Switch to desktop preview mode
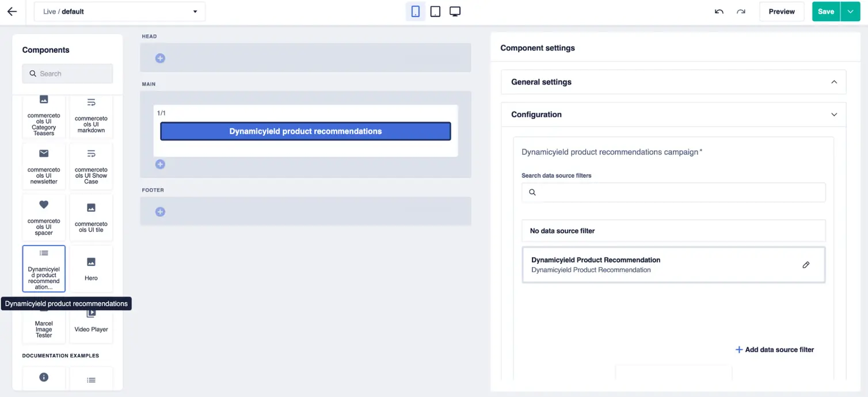868x397 pixels. tap(455, 10)
